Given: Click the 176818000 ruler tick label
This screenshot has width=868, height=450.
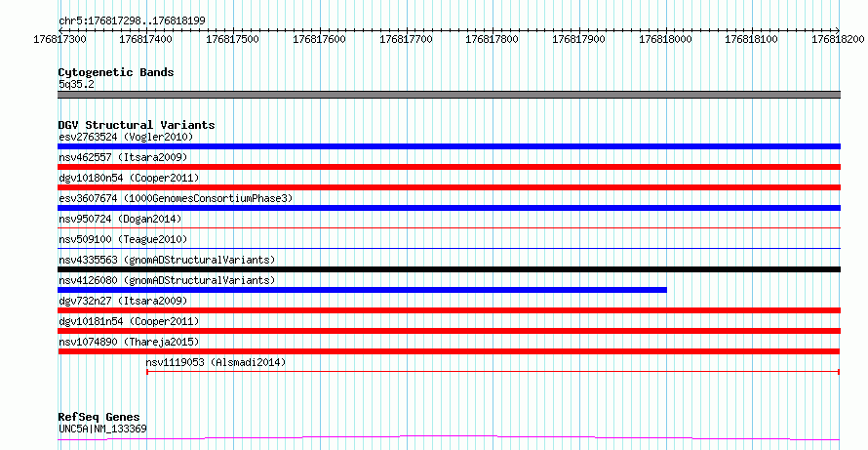Looking at the screenshot, I should pos(666,39).
